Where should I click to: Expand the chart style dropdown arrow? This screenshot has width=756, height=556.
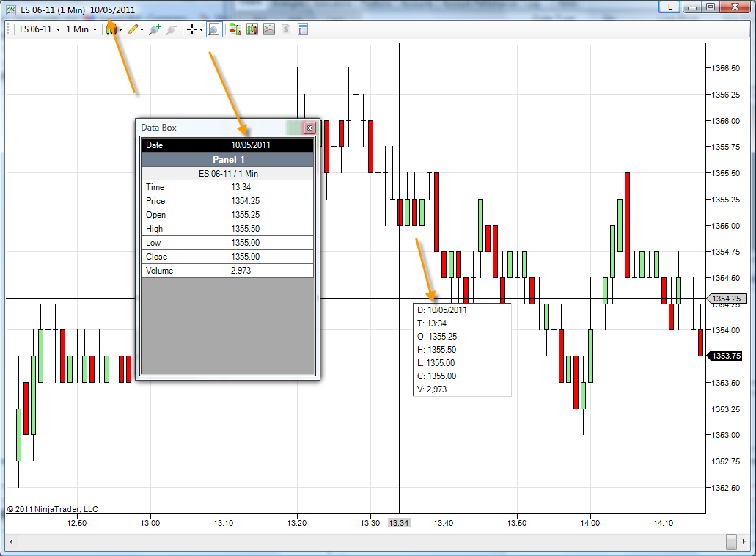(x=120, y=30)
